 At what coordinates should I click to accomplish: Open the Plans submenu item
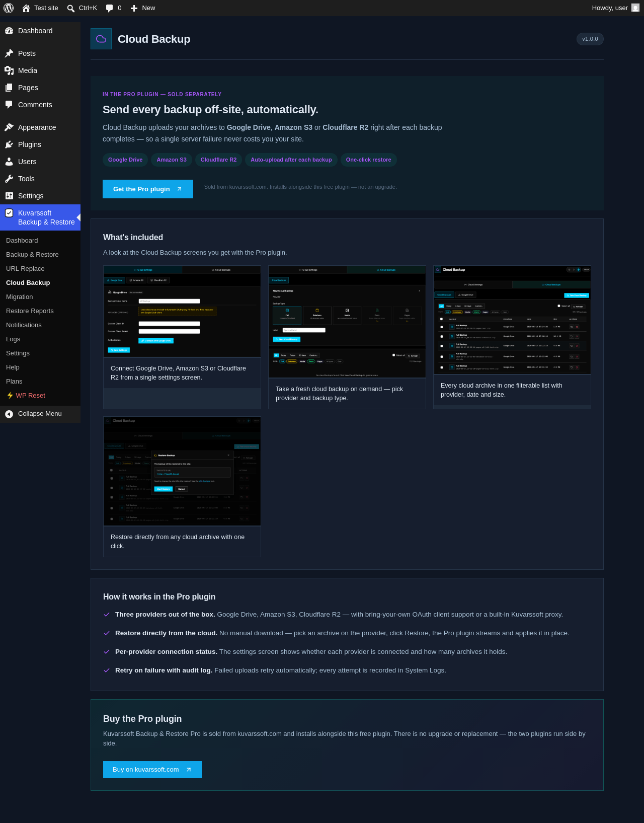[x=14, y=382]
